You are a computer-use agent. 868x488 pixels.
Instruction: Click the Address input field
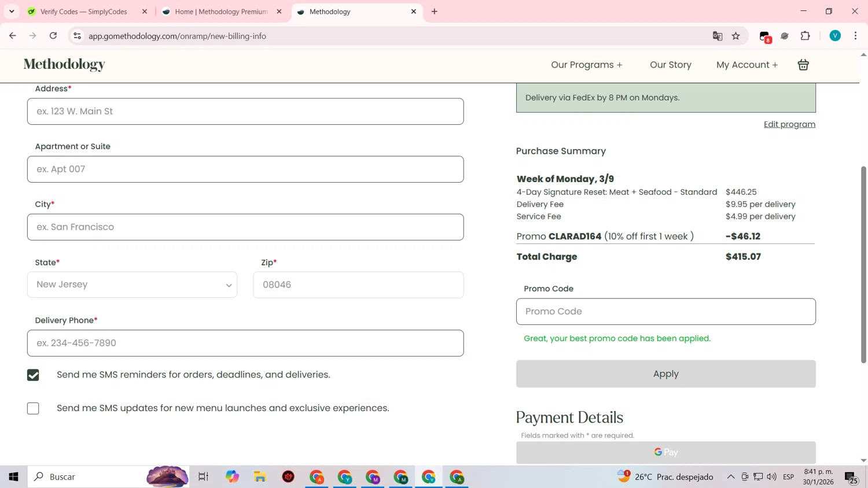tap(245, 112)
